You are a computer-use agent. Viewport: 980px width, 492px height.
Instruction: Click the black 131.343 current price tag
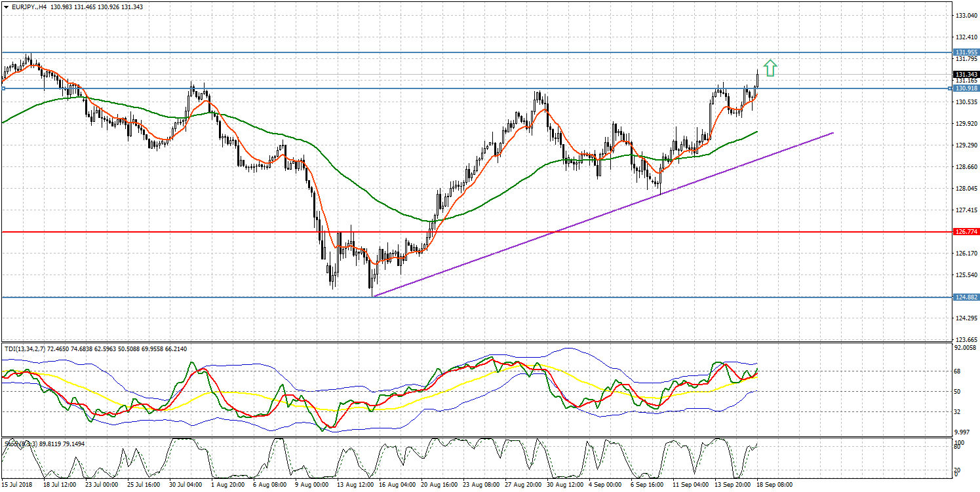(x=964, y=75)
